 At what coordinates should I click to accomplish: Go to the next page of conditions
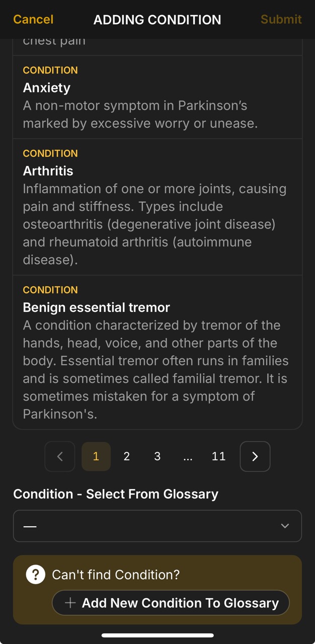coord(255,456)
